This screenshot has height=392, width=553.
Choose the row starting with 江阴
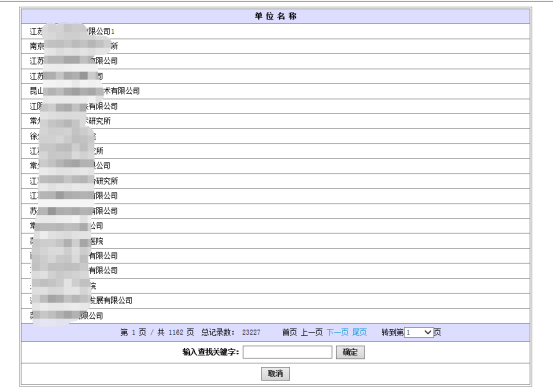[x=275, y=106]
